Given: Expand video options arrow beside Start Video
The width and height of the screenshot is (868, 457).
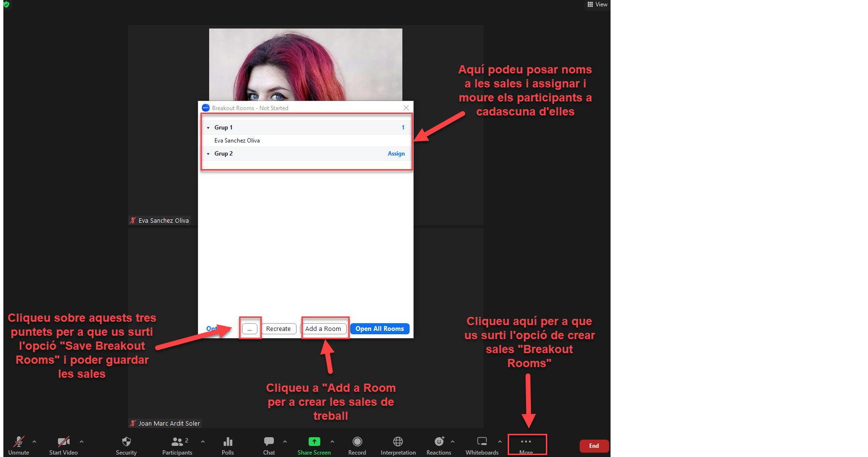Looking at the screenshot, I should pyautogui.click(x=82, y=442).
